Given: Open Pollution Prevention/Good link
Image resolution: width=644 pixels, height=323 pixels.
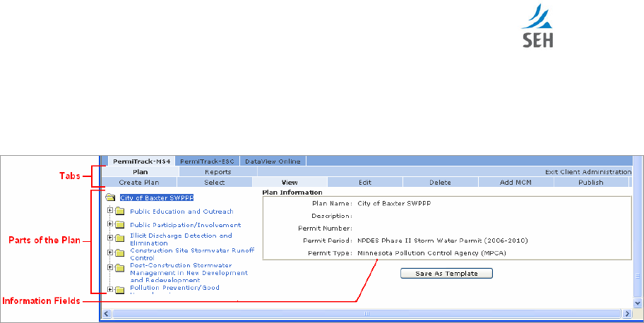Looking at the screenshot, I should (x=174, y=288).
